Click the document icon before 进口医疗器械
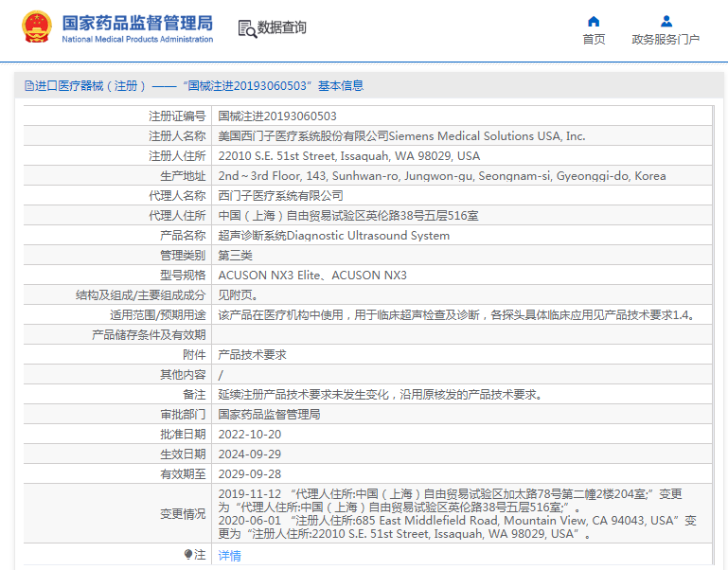728x570 pixels. coord(28,86)
